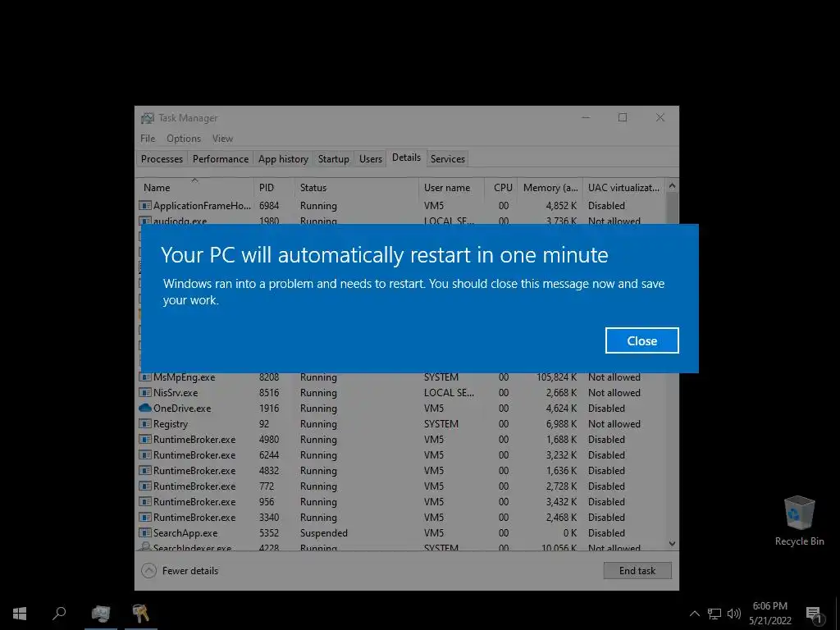Click PID 1916 of OneDrive.exe

tap(269, 409)
